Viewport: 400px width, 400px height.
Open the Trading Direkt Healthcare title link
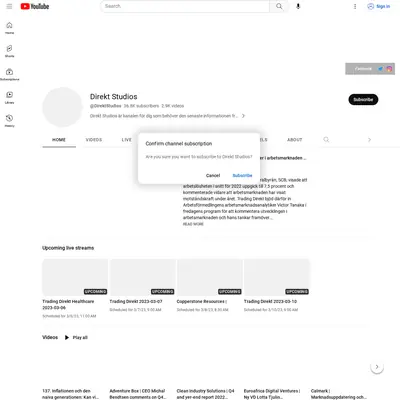click(x=68, y=304)
